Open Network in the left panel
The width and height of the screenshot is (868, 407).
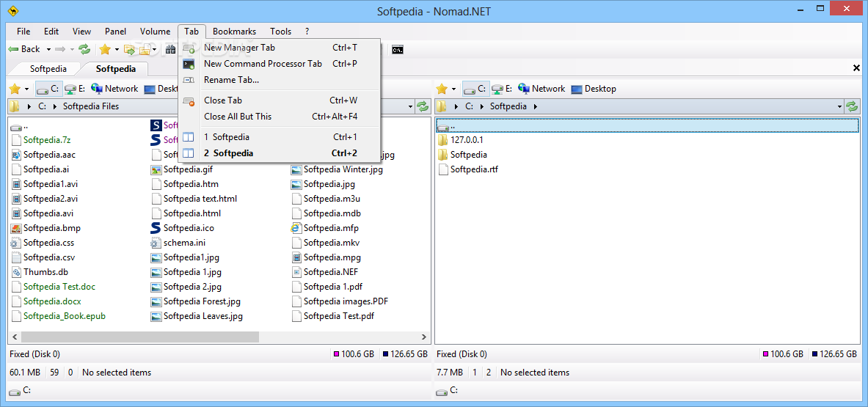coord(114,89)
